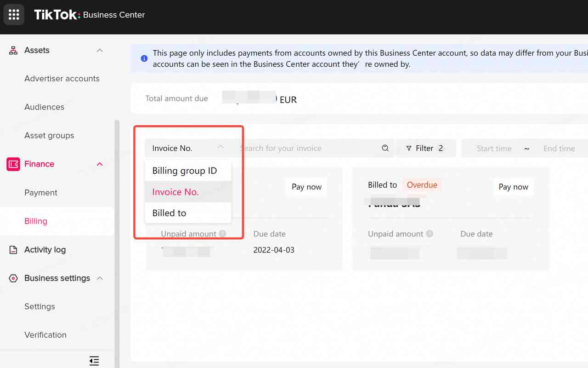
Task: Click the pink Finance icon in the sidebar
Action: click(x=12, y=164)
